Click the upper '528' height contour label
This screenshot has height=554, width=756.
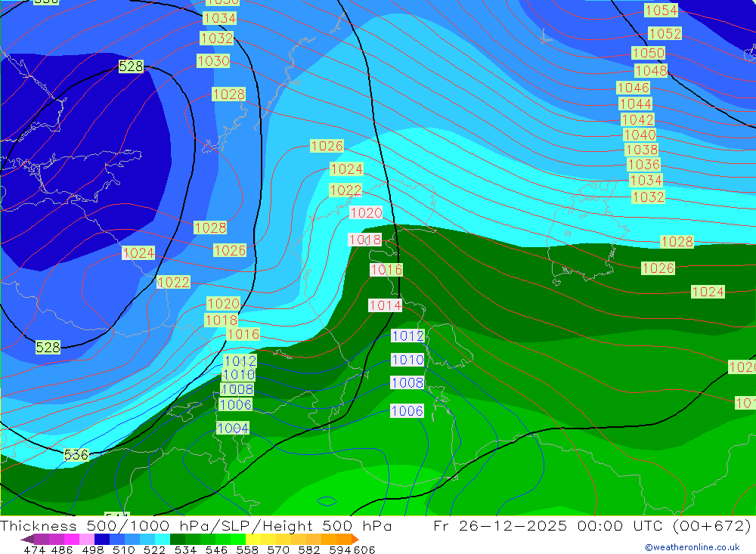131,66
